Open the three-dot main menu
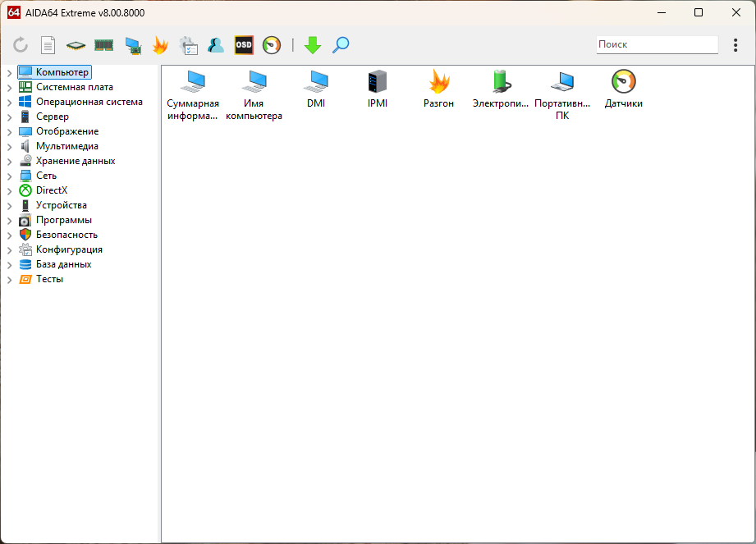Screen dimensions: 756x544 (x=735, y=45)
